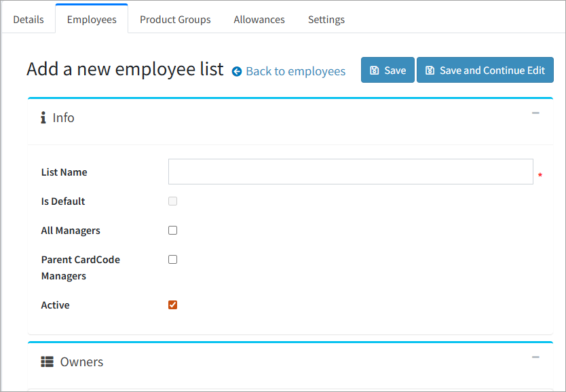Toggle the Is Default checkbox
This screenshot has height=392, width=566.
coord(172,201)
